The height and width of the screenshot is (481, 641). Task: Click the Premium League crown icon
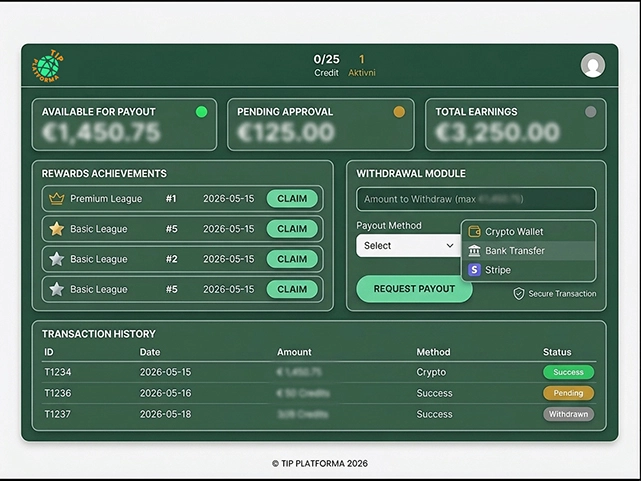[x=57, y=199]
